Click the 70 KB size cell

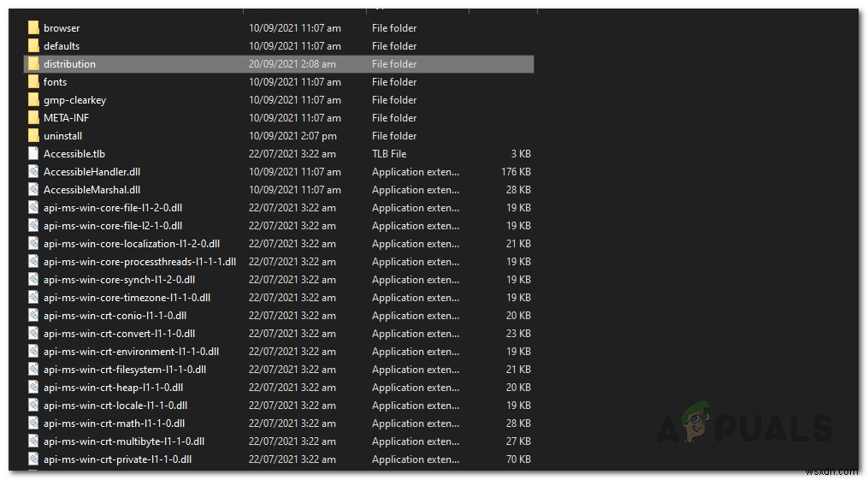click(x=519, y=459)
